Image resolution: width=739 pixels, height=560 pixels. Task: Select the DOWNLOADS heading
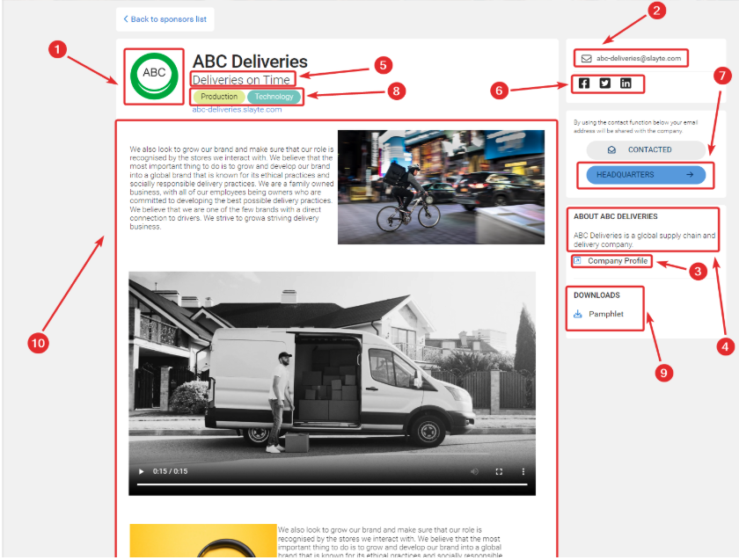point(596,295)
